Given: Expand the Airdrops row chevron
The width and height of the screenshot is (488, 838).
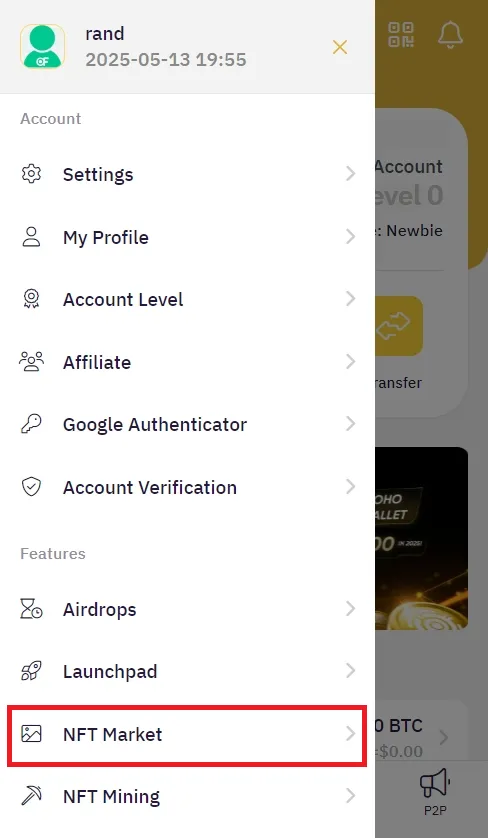Looking at the screenshot, I should 351,609.
